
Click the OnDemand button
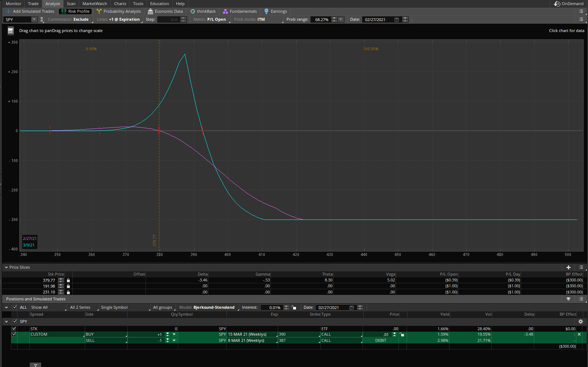pyautogui.click(x=569, y=4)
